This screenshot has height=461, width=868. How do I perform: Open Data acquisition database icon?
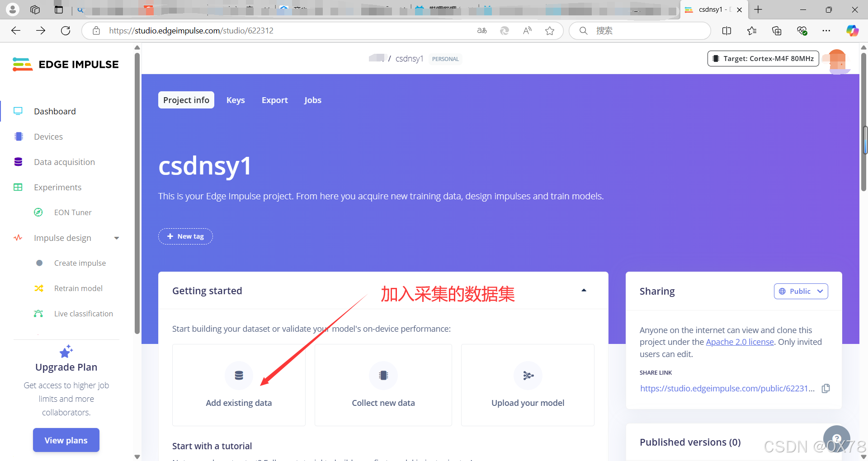click(19, 162)
